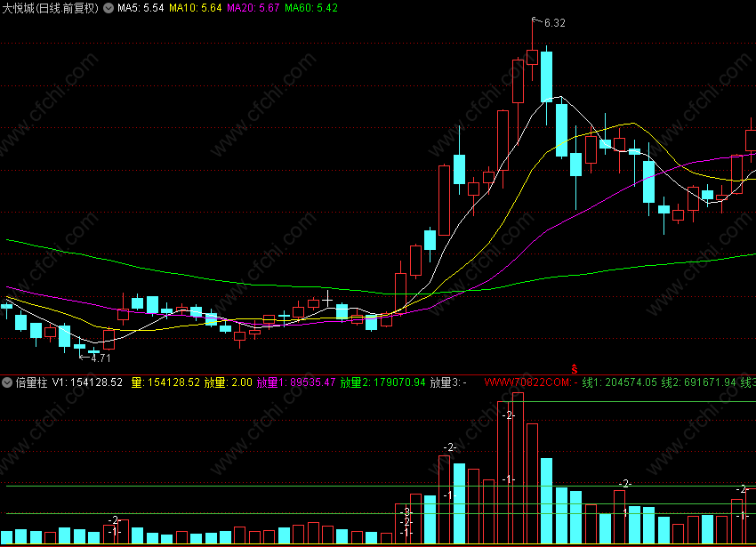This screenshot has height=547, width=756.
Task: Select the 放量3: - label
Action: click(x=448, y=382)
